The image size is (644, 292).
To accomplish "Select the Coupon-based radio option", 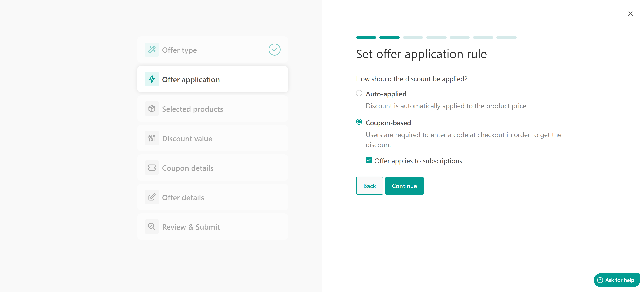I will click(359, 122).
